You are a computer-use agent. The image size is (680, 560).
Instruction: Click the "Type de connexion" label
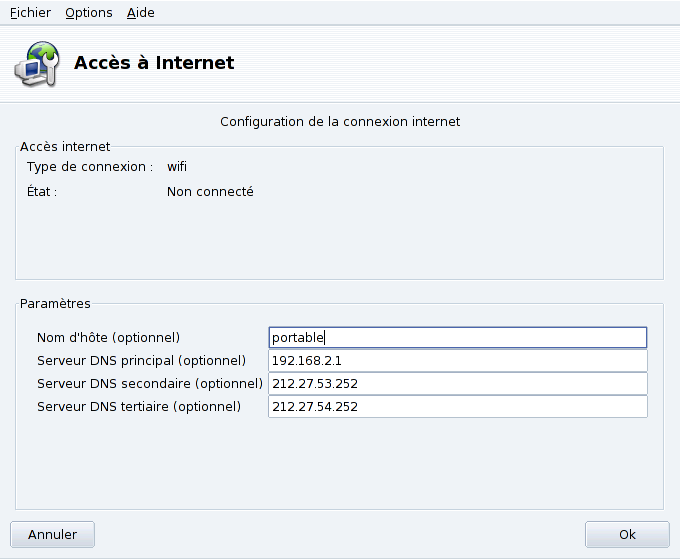90,167
